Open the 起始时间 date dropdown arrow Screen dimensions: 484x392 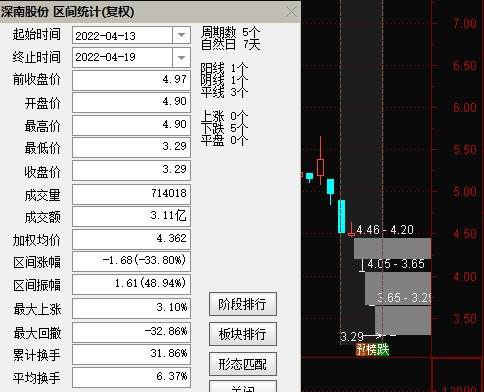[181, 35]
